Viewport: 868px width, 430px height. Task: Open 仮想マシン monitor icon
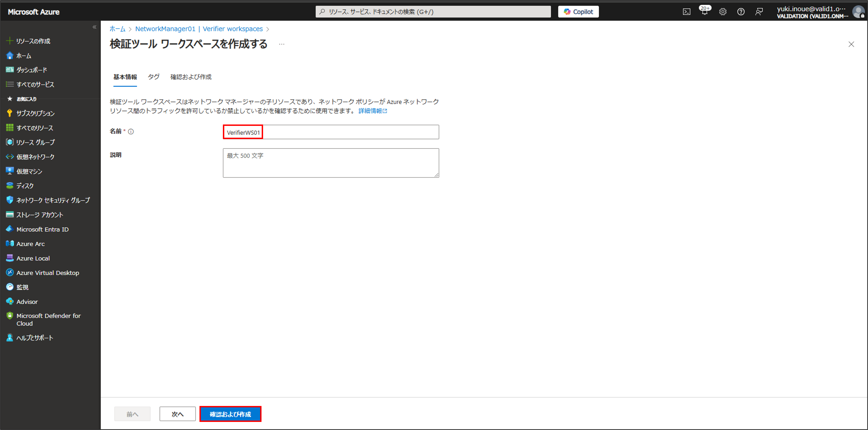click(10, 171)
